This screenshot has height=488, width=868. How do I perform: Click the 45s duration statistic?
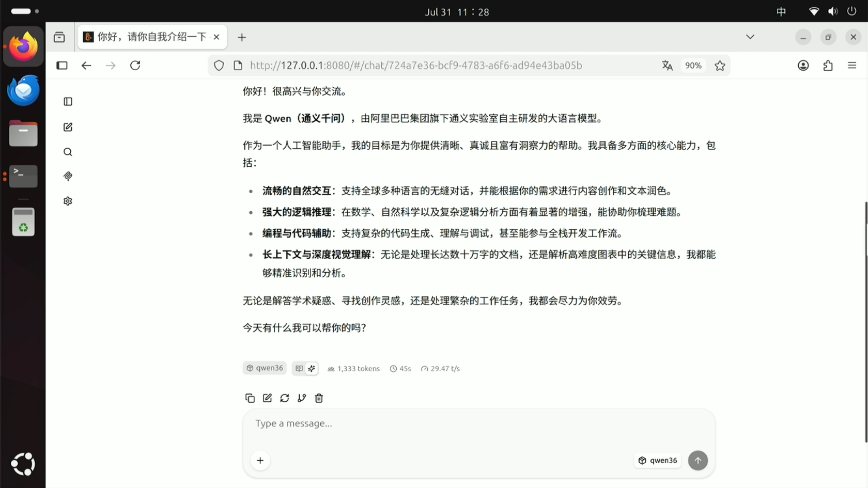tap(400, 369)
